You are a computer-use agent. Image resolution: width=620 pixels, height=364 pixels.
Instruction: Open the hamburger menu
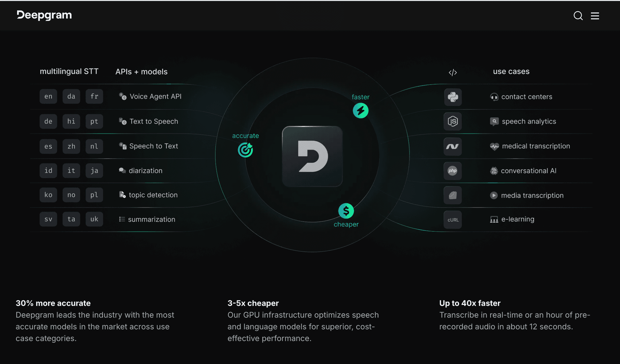tap(595, 16)
